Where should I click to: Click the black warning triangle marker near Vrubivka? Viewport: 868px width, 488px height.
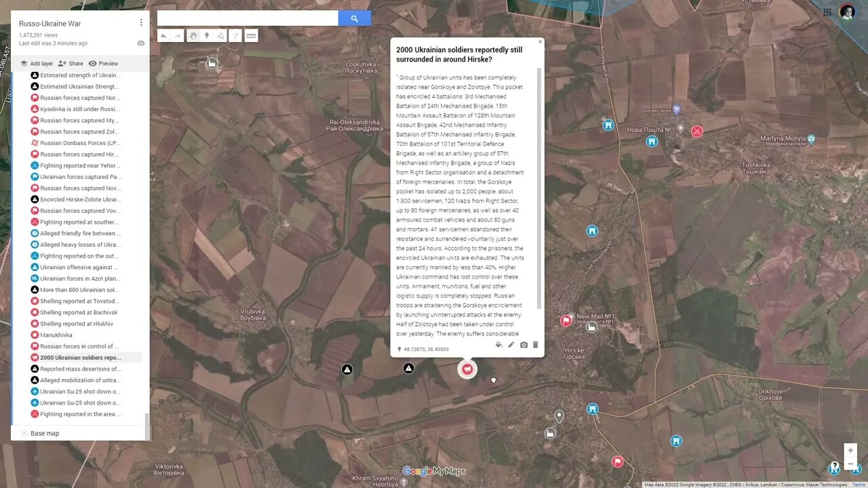tap(347, 369)
